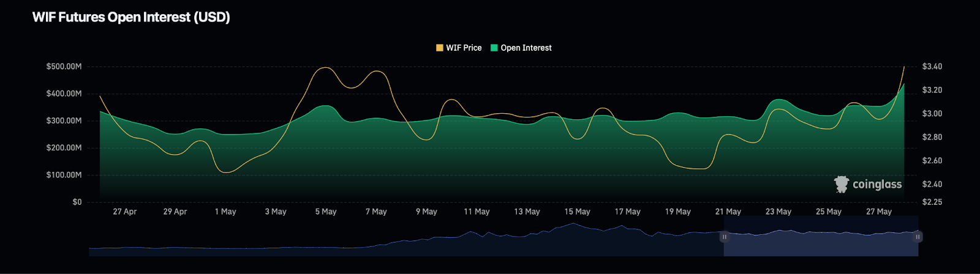Click the WIF Futures Open Interest title
Screen dimensions: 980x274
[131, 17]
